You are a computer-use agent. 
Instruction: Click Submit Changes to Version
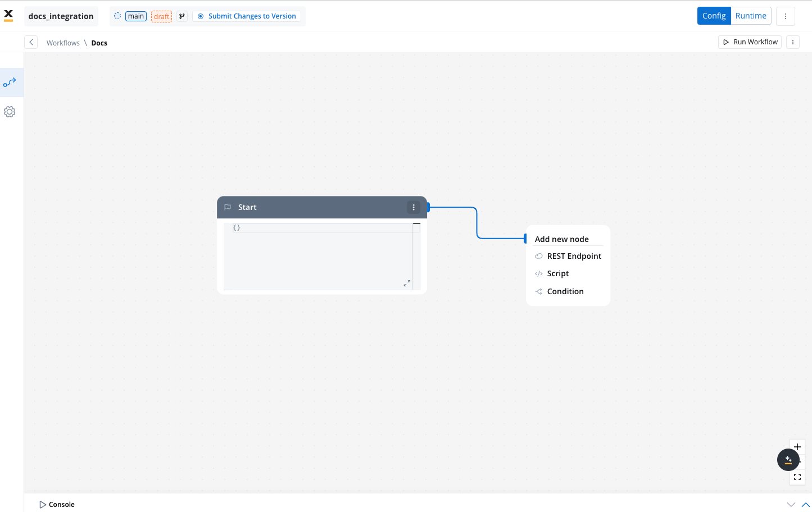pyautogui.click(x=247, y=16)
